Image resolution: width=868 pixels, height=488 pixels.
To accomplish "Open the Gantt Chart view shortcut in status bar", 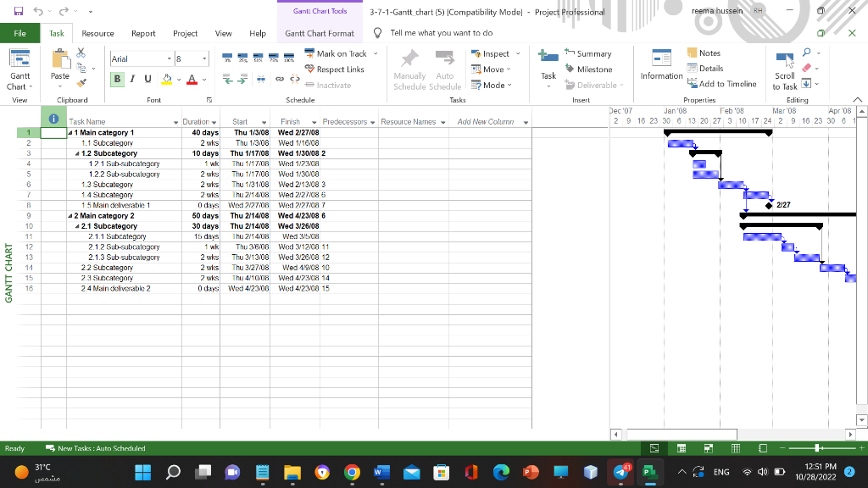I will [654, 448].
